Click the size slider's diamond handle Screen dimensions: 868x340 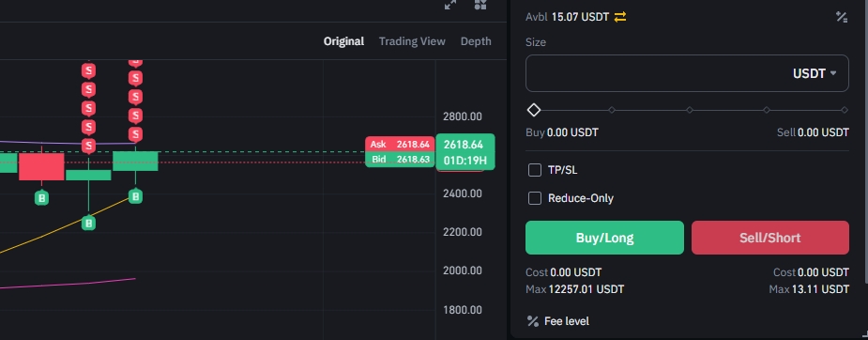(x=534, y=110)
